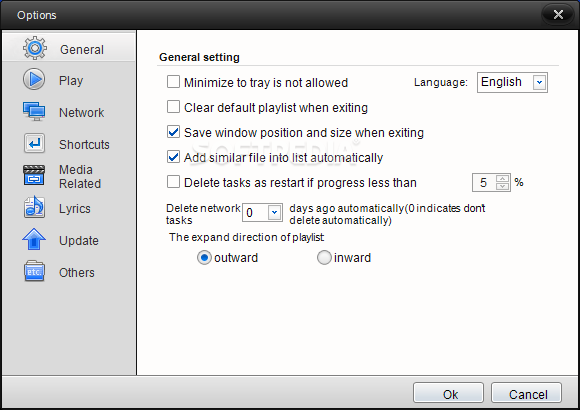Open the Others etc. icon

(x=34, y=271)
